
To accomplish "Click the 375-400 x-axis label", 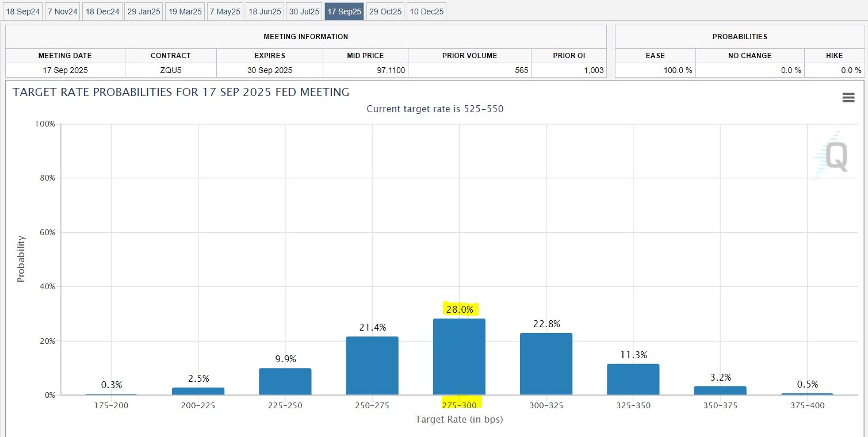I will coord(807,405).
